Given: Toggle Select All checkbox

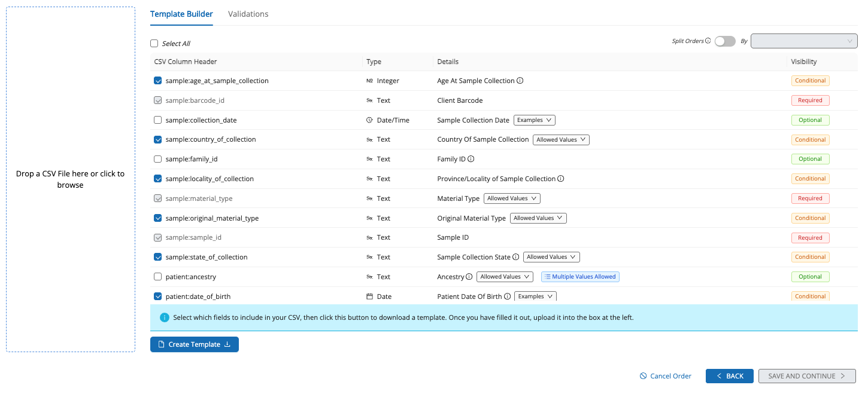Looking at the screenshot, I should pos(154,44).
